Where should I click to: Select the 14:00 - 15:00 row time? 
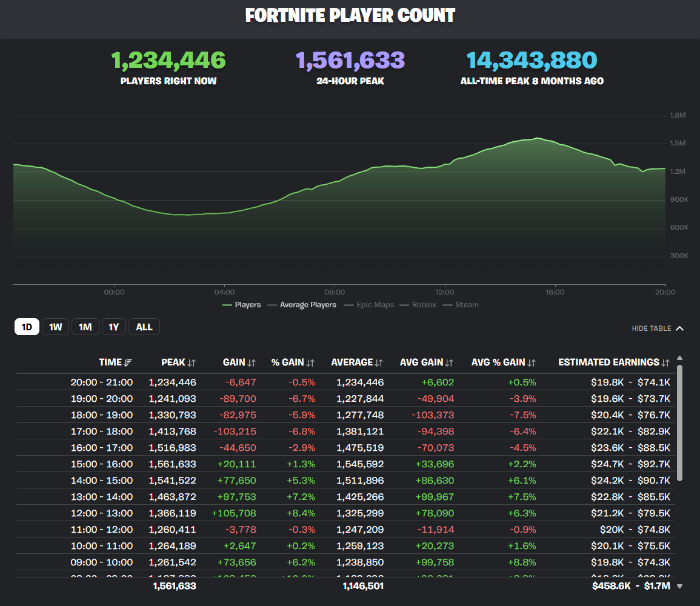pyautogui.click(x=102, y=481)
